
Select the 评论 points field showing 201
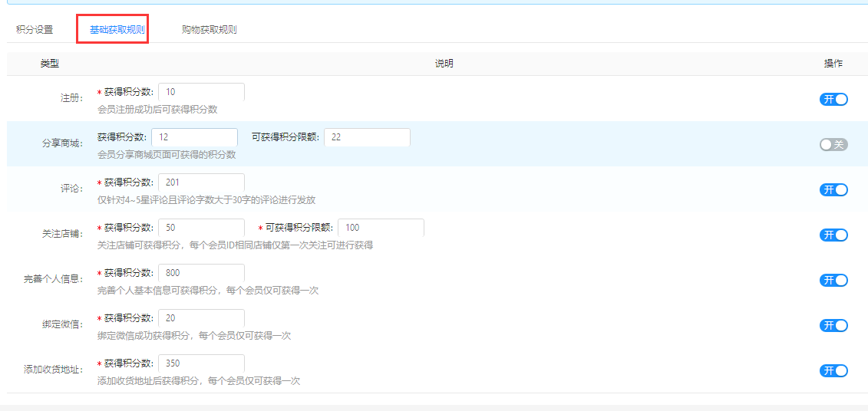tap(201, 182)
